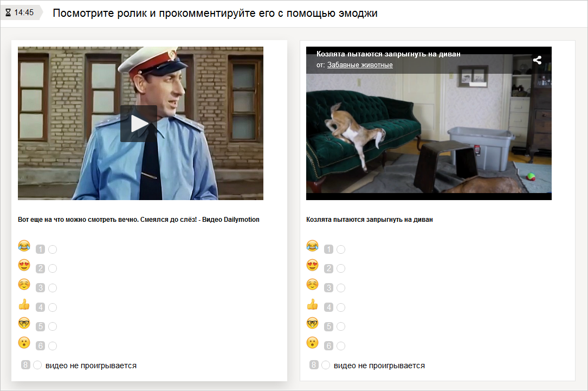Click the heart-eyes emoji under the Dailymotion video
588x391 pixels.
point(24,265)
